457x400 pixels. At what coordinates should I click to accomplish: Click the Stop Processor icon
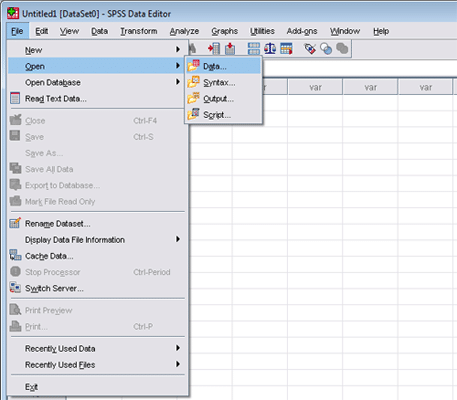point(15,271)
